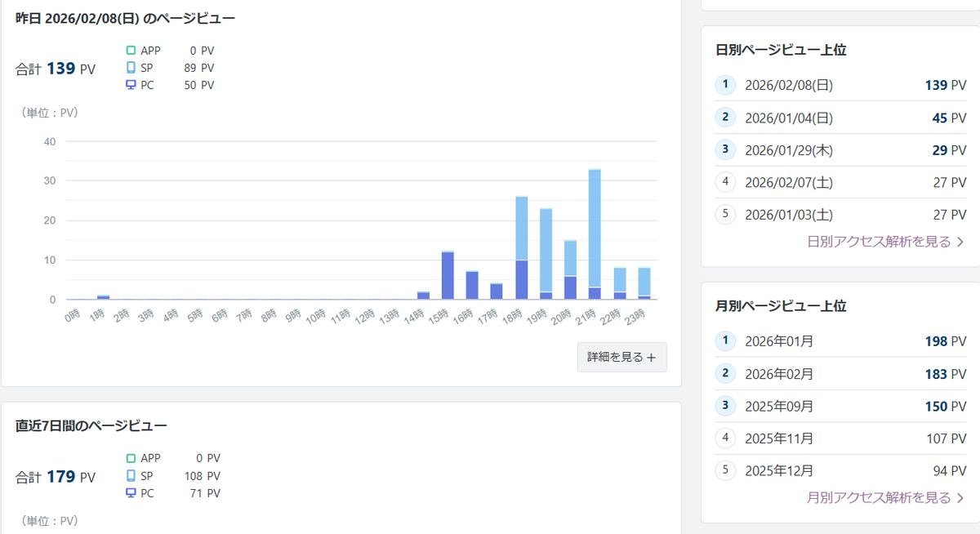Click the 107 PV monthly value
The image size is (980, 534).
pyautogui.click(x=946, y=438)
